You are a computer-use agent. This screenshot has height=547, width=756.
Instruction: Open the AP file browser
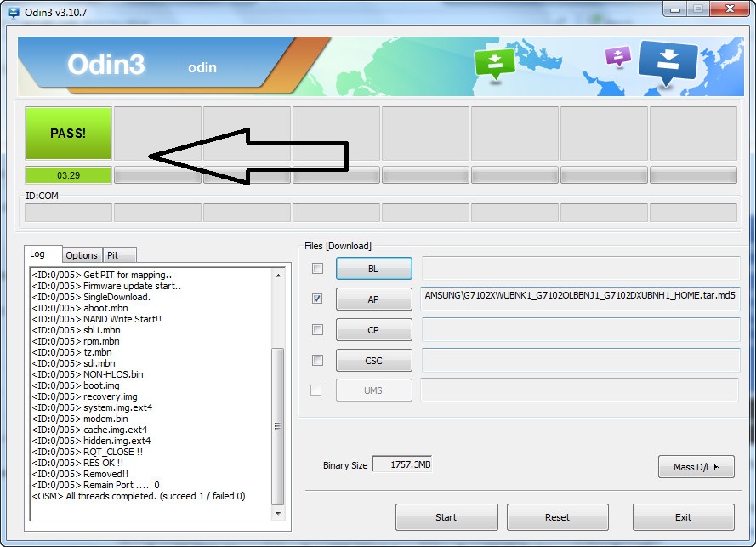[x=373, y=299]
